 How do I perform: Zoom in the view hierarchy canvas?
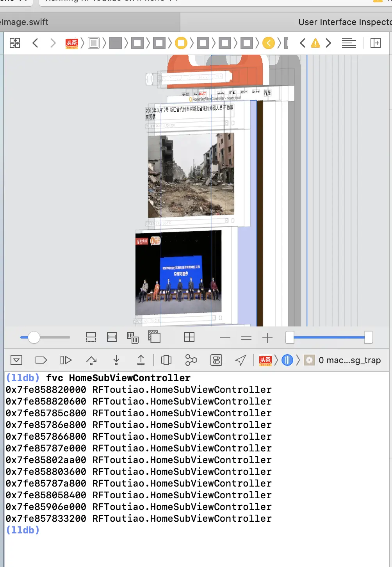coord(267,338)
